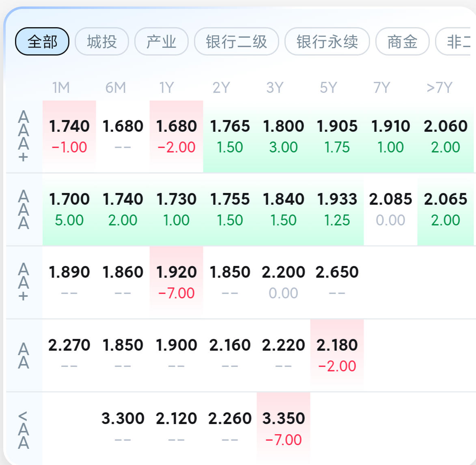This screenshot has width=476, height=465.
Task: Select below-AA 6M cell valued 3.300
Action: (123, 429)
